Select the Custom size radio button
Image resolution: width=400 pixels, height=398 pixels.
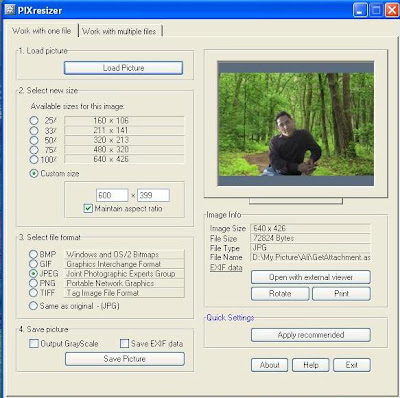pyautogui.click(x=34, y=173)
